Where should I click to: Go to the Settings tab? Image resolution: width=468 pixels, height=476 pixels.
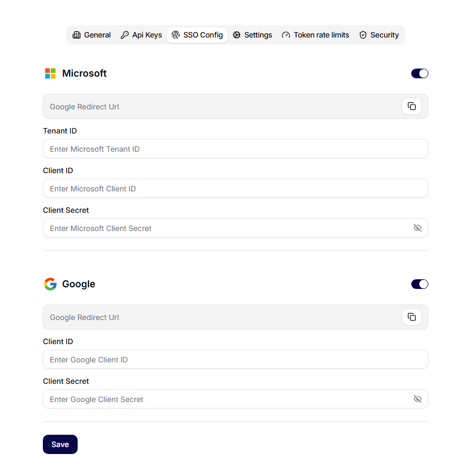click(252, 35)
